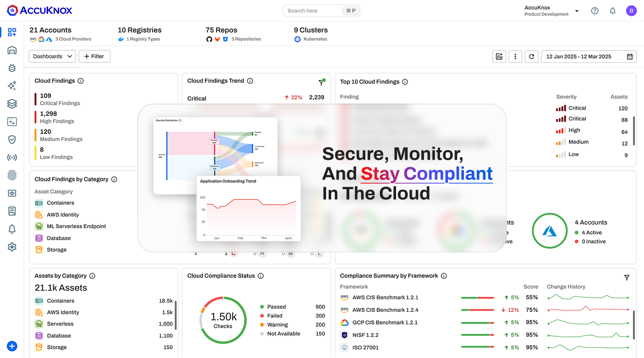The width and height of the screenshot is (644, 358).
Task: Click inside the Search here field
Action: (x=314, y=10)
